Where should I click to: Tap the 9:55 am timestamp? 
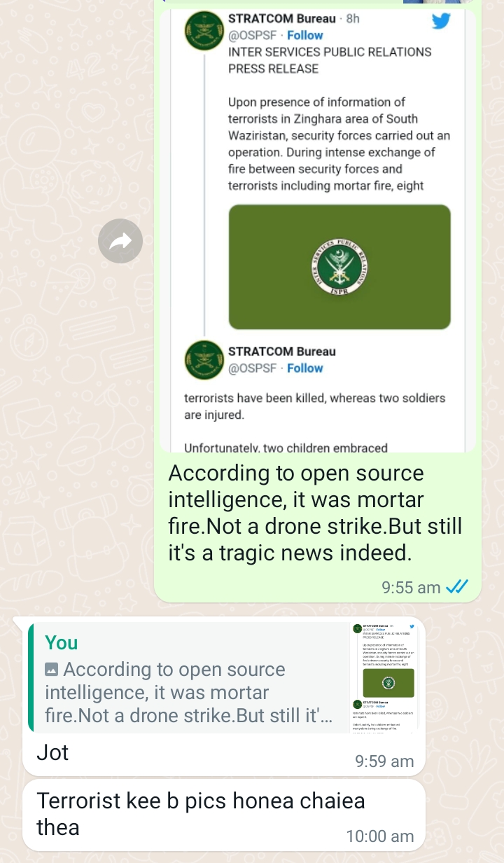[x=412, y=588]
